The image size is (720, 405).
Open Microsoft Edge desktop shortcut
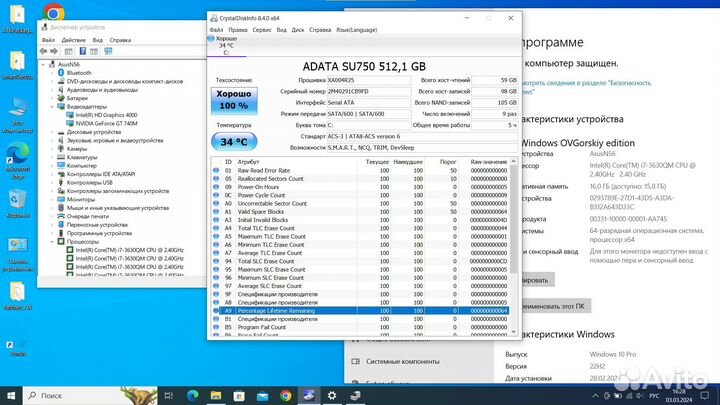(17, 161)
